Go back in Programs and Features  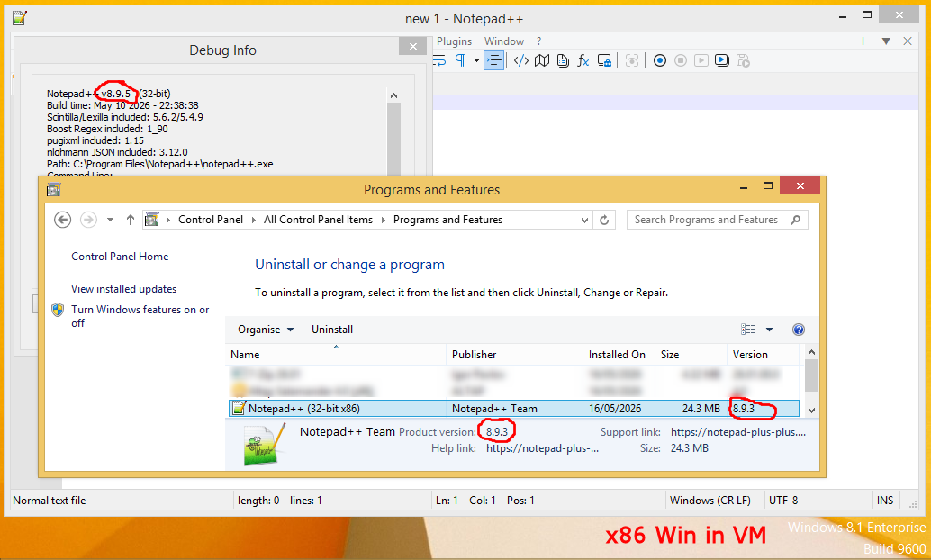(x=62, y=220)
